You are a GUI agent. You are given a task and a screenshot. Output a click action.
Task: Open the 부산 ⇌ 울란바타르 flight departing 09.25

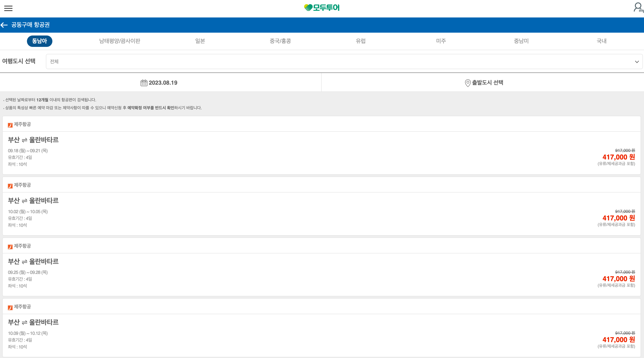point(321,267)
